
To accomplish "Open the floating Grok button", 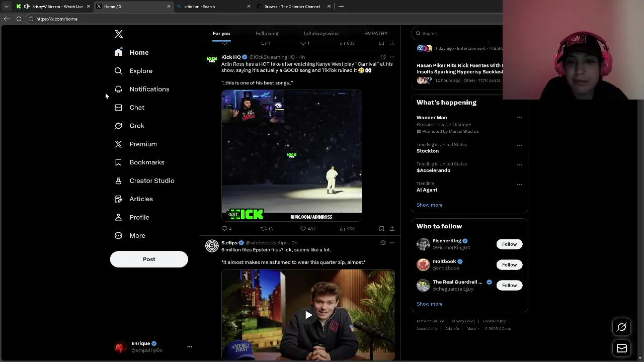I will click(622, 328).
